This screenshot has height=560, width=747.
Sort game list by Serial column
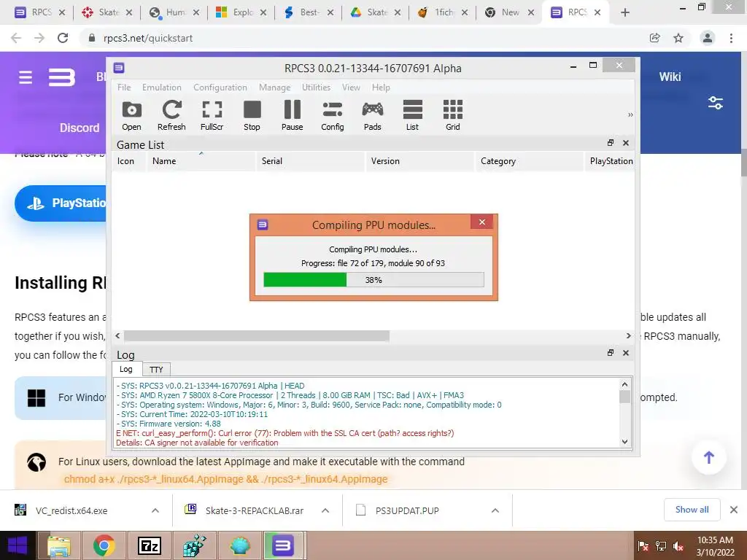pos(311,161)
